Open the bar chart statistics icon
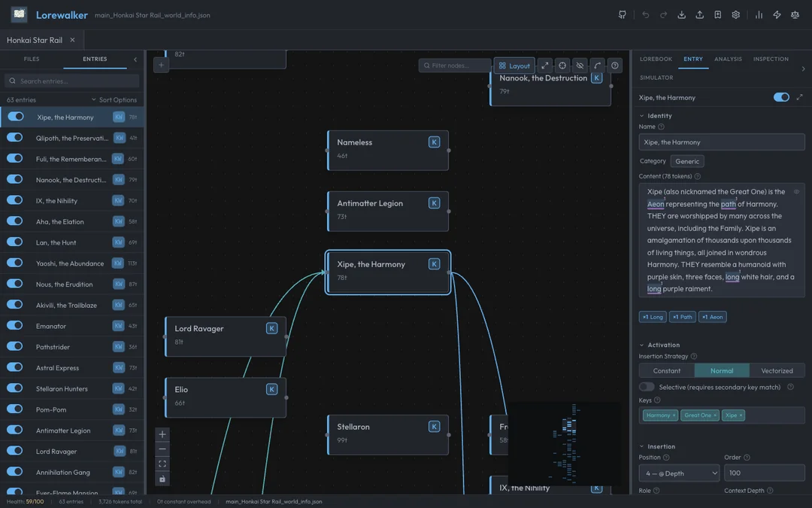Image resolution: width=812 pixels, height=508 pixels. click(759, 15)
